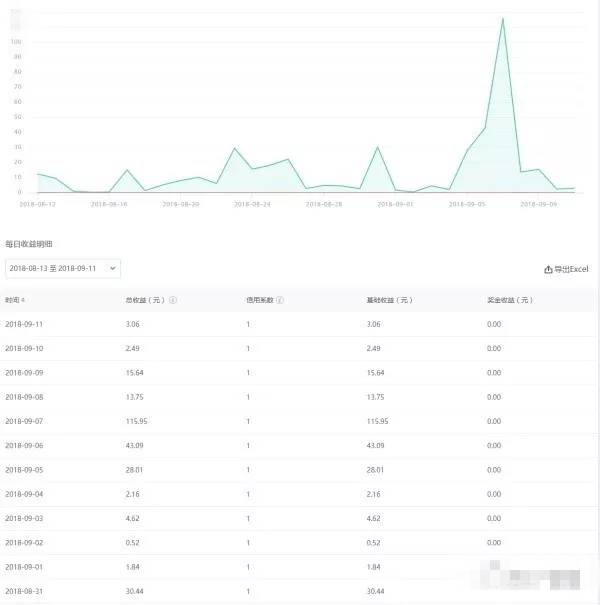The image size is (600, 605).
Task: Click the 总收益(元) column header text
Action: 145,300
